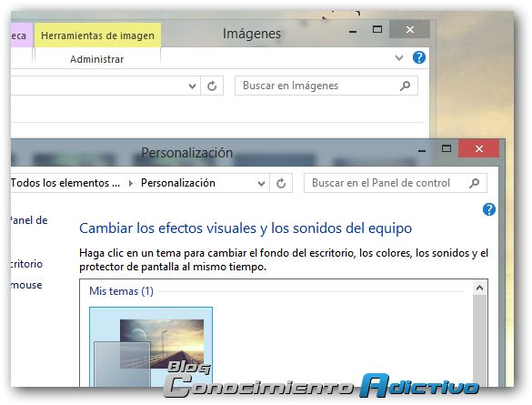
Task: Click the themes list vertical scrollbar track
Action: pyautogui.click(x=480, y=341)
